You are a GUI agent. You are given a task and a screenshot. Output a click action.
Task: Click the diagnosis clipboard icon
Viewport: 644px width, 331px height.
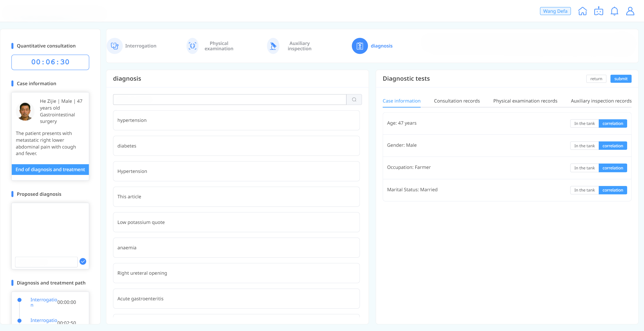tap(359, 46)
